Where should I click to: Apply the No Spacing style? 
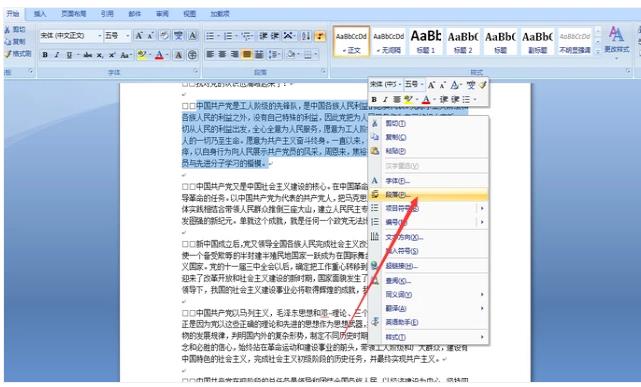pyautogui.click(x=388, y=41)
